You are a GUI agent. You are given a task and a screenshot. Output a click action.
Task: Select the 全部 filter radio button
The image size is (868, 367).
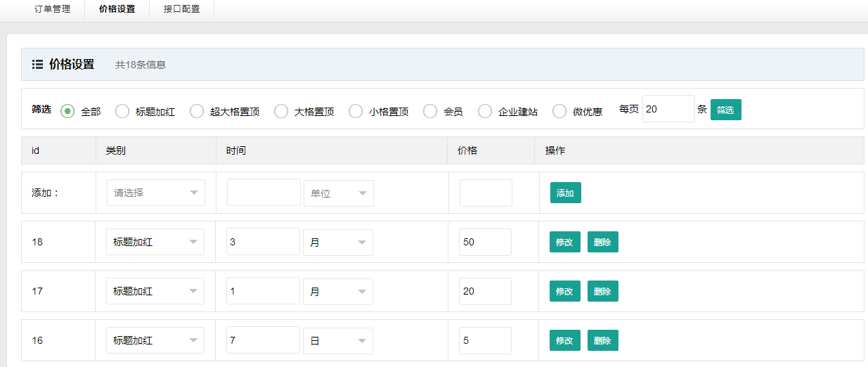(x=67, y=111)
